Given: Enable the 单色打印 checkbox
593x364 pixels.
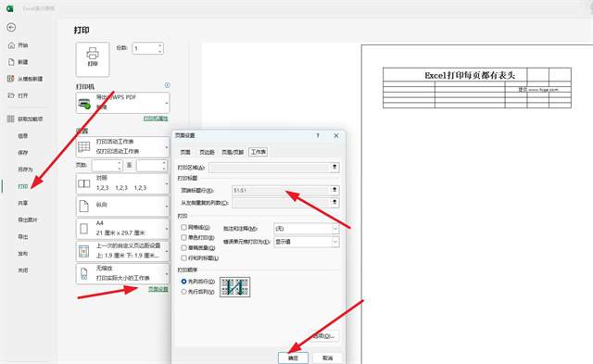Looking at the screenshot, I should coord(183,237).
